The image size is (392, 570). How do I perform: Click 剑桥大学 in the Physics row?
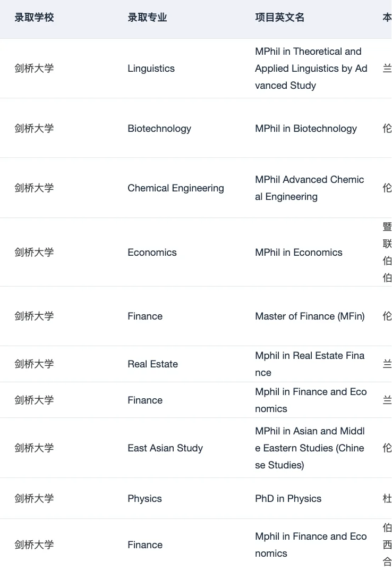(34, 498)
